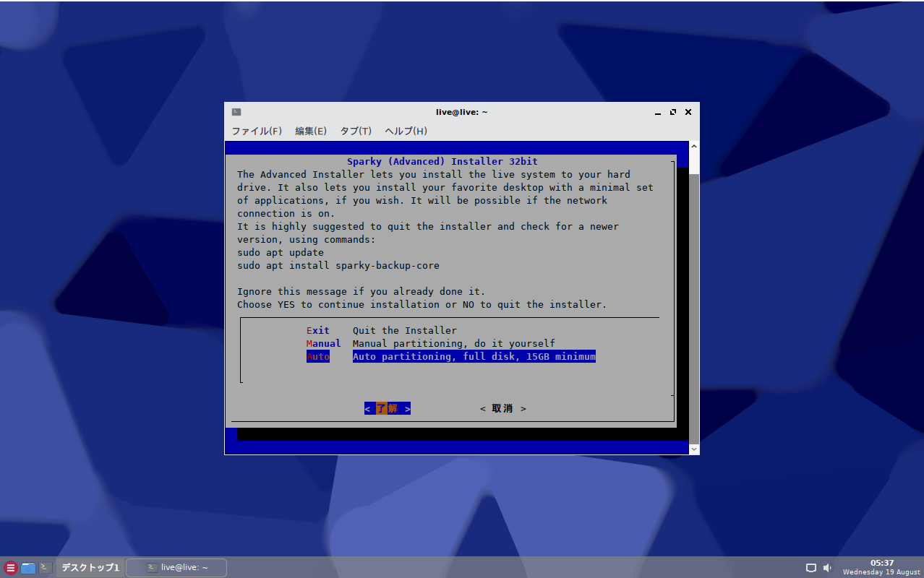This screenshot has width=924, height=578.
Task: Click the 'sudo apt install sparky-backup-core' line
Action: [x=338, y=266]
